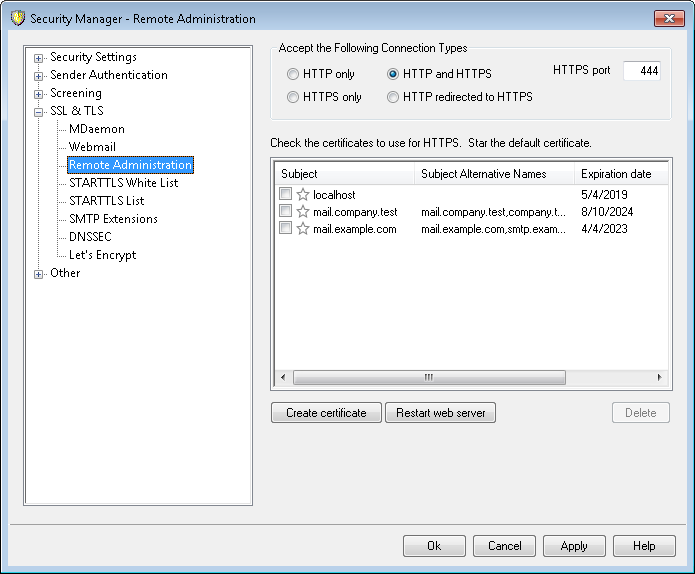Enable the mail.company.test certificate checkbox
This screenshot has height=574, width=695.
pyautogui.click(x=286, y=212)
